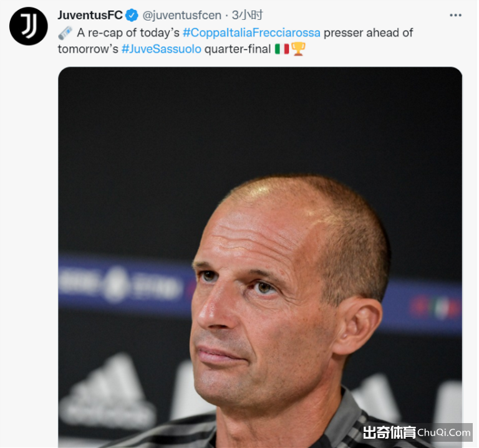Open the press conference photo
479x448 pixels.
pyautogui.click(x=260, y=257)
